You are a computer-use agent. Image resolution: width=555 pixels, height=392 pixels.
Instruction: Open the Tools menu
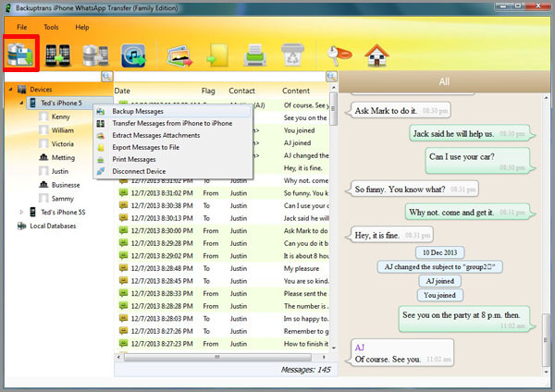pyautogui.click(x=51, y=27)
